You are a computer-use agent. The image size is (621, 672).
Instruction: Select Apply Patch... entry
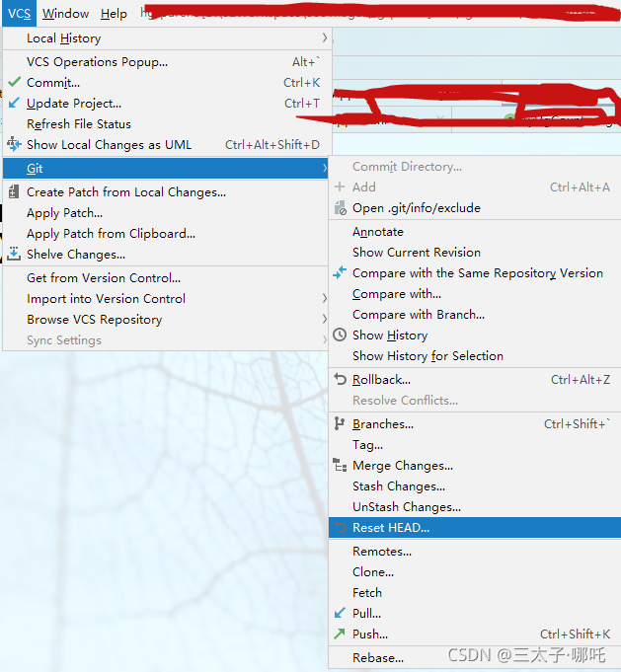[x=166, y=212]
